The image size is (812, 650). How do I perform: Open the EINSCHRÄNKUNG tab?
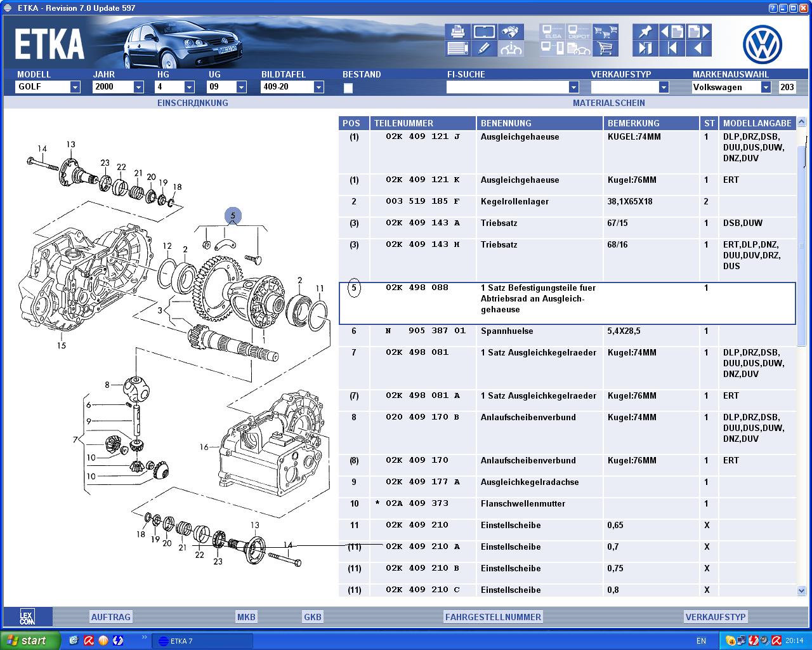point(192,103)
